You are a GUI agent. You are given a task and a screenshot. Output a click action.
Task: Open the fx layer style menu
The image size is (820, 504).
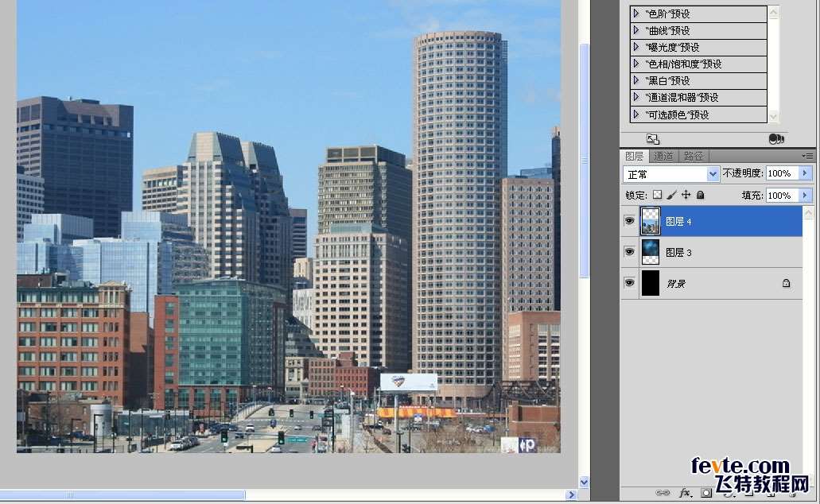click(685, 493)
